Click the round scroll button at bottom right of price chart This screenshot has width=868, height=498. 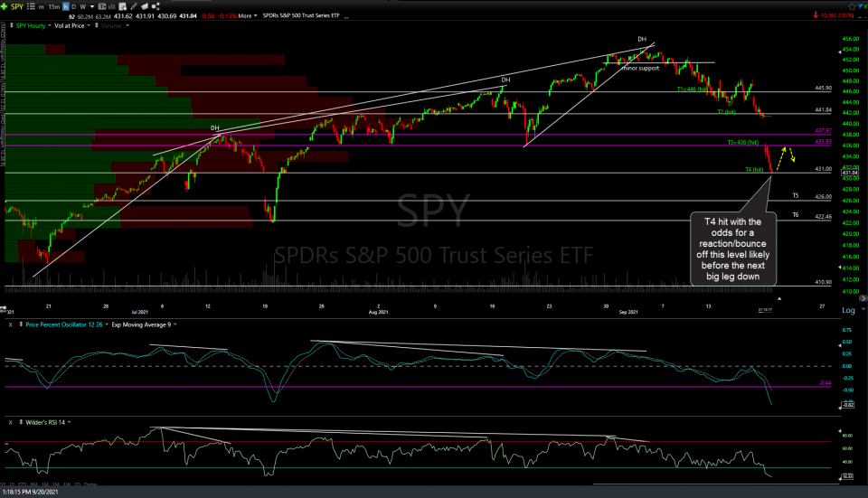pos(863,298)
